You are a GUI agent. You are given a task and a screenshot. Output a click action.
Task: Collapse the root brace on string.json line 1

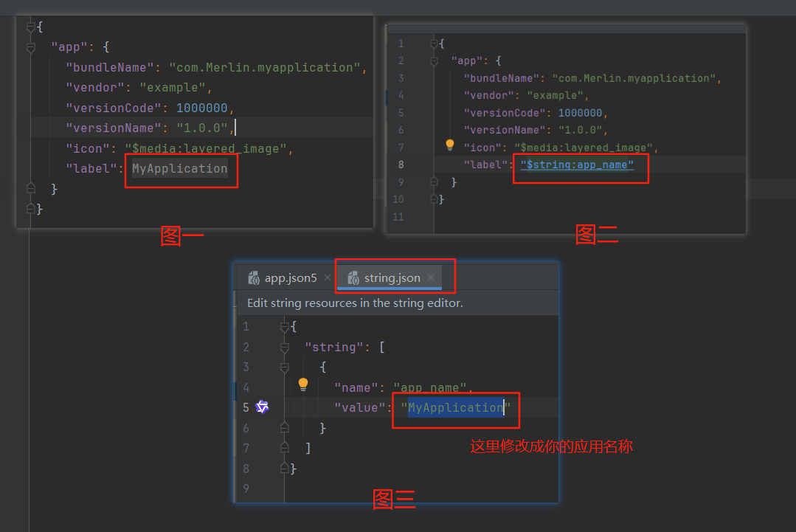click(x=284, y=327)
